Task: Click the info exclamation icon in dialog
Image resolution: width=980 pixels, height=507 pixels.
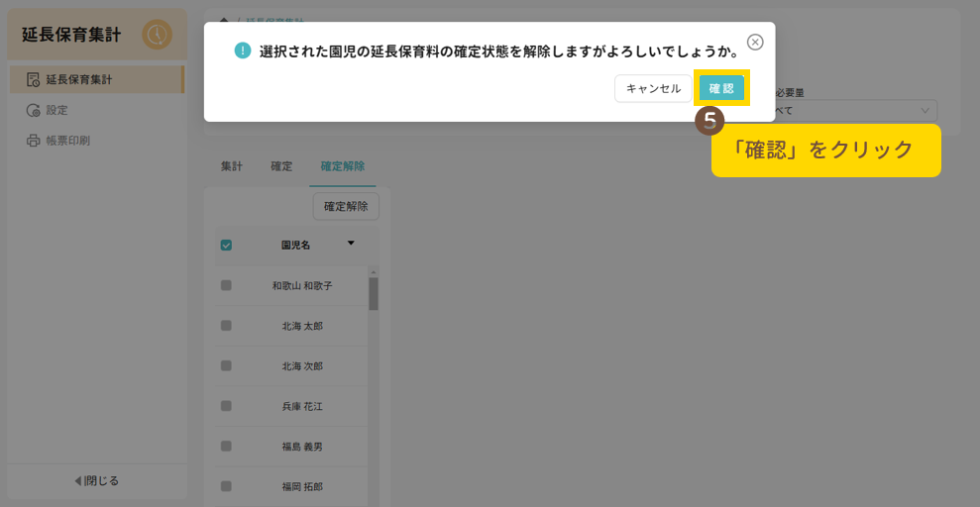Action: tap(243, 51)
